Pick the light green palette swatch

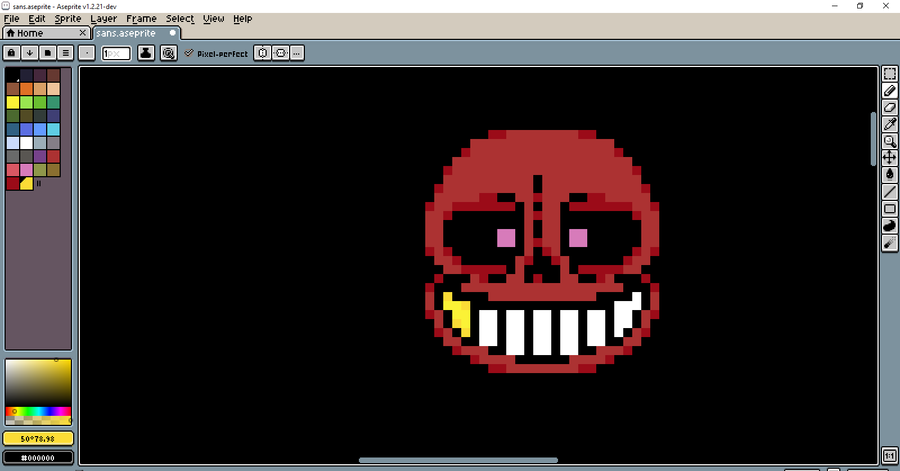pos(26,103)
